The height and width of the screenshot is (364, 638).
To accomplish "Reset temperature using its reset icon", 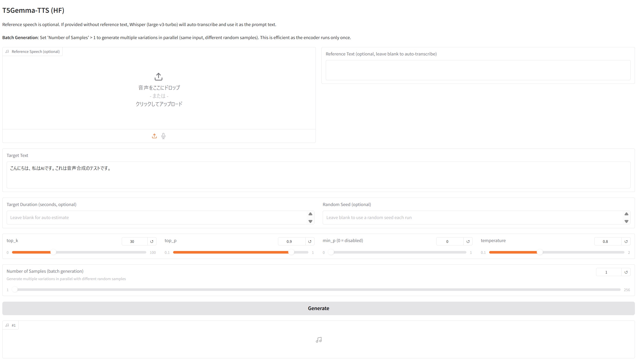I will [626, 241].
